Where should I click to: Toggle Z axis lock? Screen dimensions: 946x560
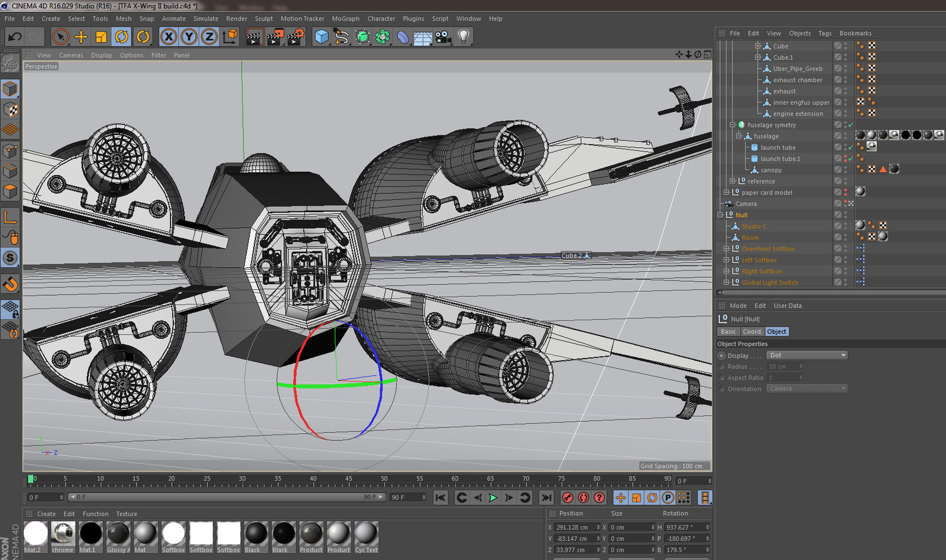pos(209,37)
